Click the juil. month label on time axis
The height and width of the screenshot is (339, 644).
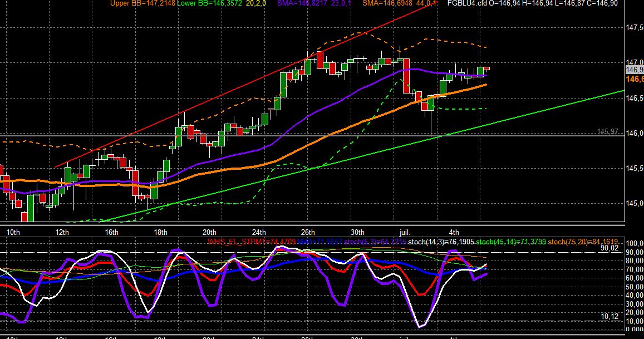(x=405, y=232)
